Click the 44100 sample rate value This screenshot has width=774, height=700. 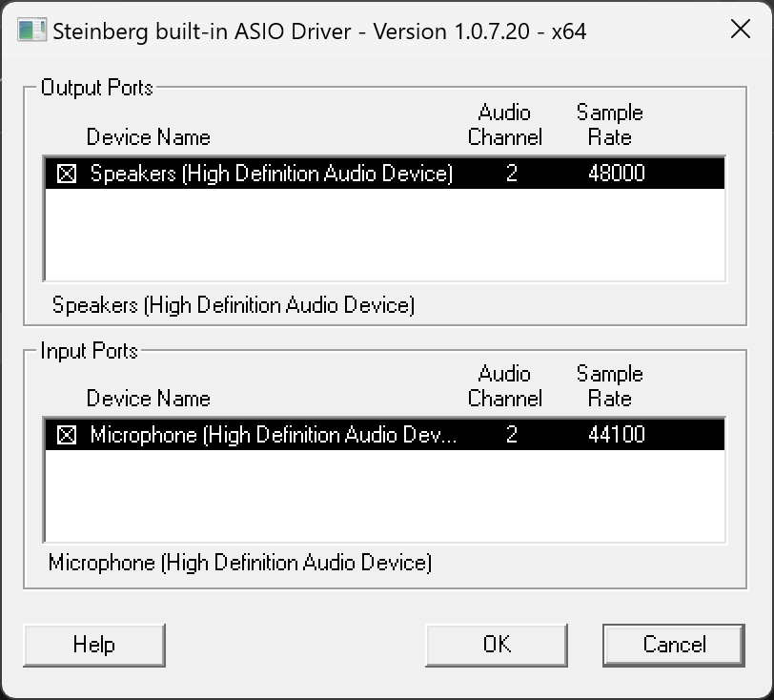[x=617, y=435]
